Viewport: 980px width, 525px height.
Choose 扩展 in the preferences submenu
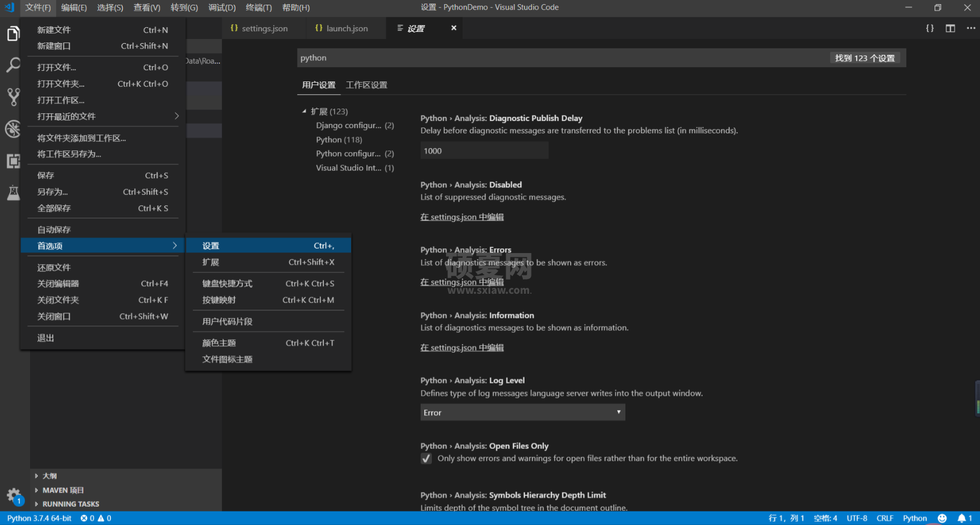[268, 262]
